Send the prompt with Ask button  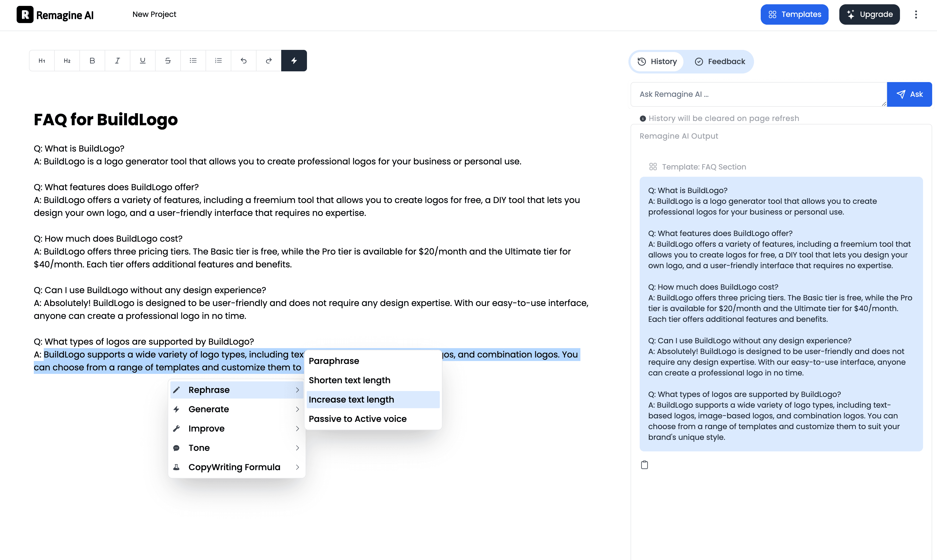click(x=909, y=94)
